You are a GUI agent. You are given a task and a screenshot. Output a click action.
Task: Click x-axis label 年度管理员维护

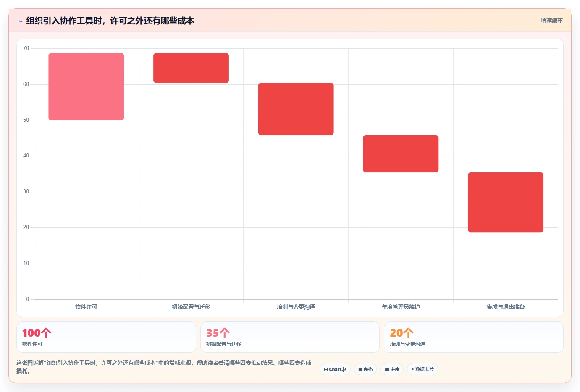(x=401, y=307)
